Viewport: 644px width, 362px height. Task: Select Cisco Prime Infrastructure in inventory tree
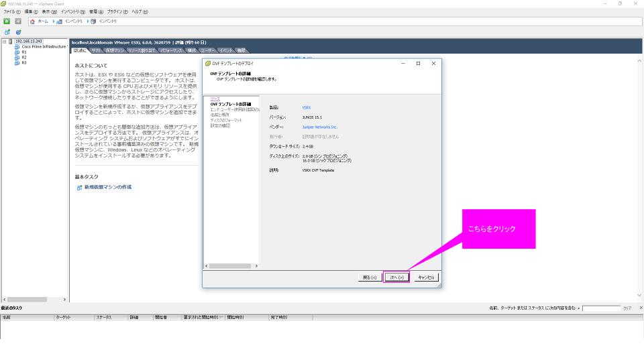pos(44,47)
